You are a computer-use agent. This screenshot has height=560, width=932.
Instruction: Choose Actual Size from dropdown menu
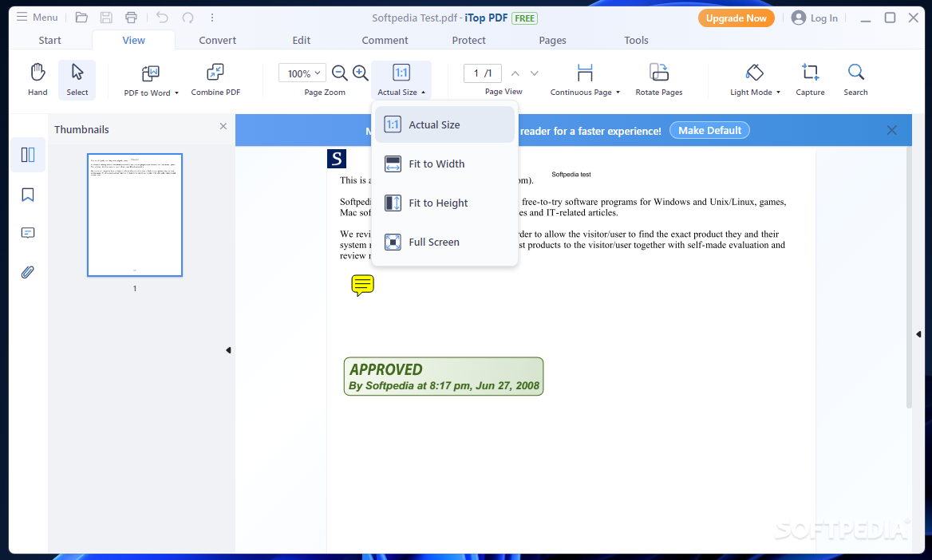click(x=444, y=124)
